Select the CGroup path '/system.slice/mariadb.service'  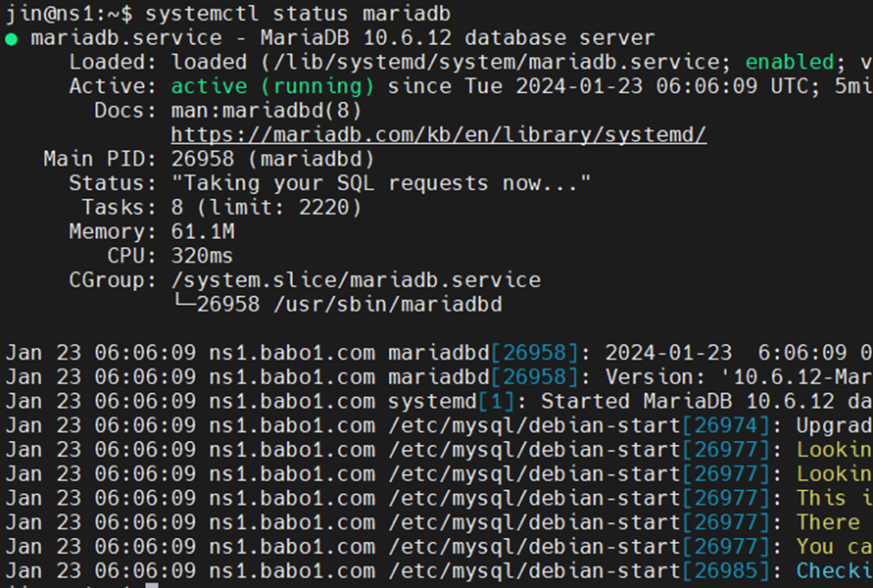(356, 280)
